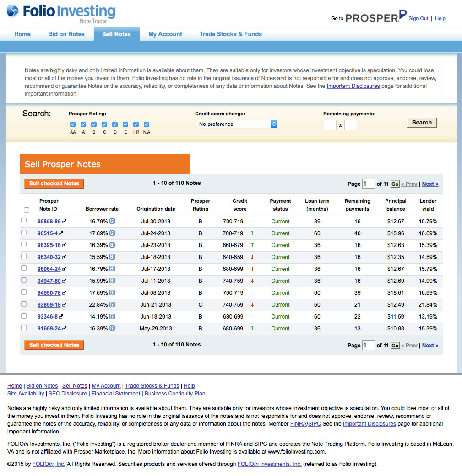Click the Site Availability footer link
Image resolution: width=462 pixels, height=476 pixels.
point(26,394)
